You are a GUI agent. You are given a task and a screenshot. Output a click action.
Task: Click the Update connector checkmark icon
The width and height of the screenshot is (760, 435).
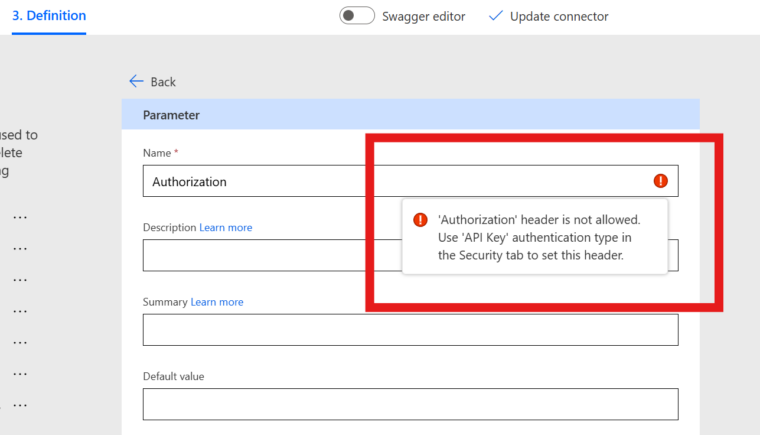[x=495, y=16]
